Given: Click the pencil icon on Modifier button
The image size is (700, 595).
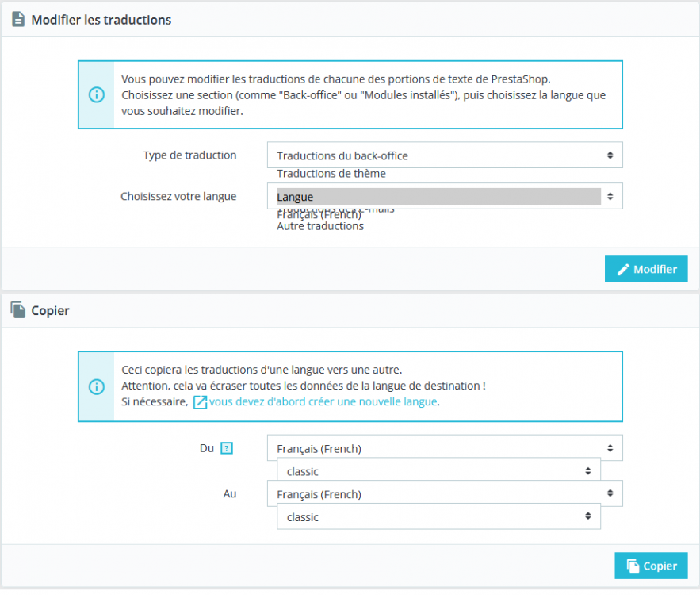Looking at the screenshot, I should click(623, 270).
